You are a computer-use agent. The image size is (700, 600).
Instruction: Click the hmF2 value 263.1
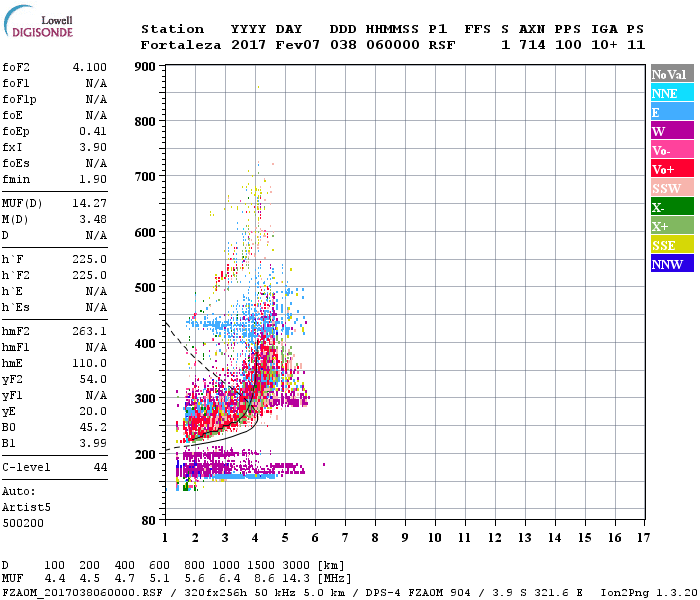[90, 331]
